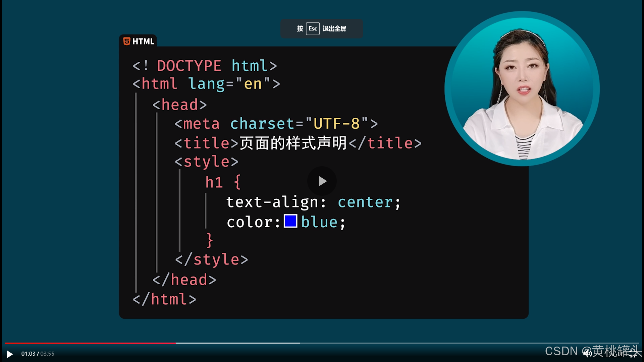The height and width of the screenshot is (362, 644).
Task: Click the 01:03 / 03:55 time display
Action: 38,354
